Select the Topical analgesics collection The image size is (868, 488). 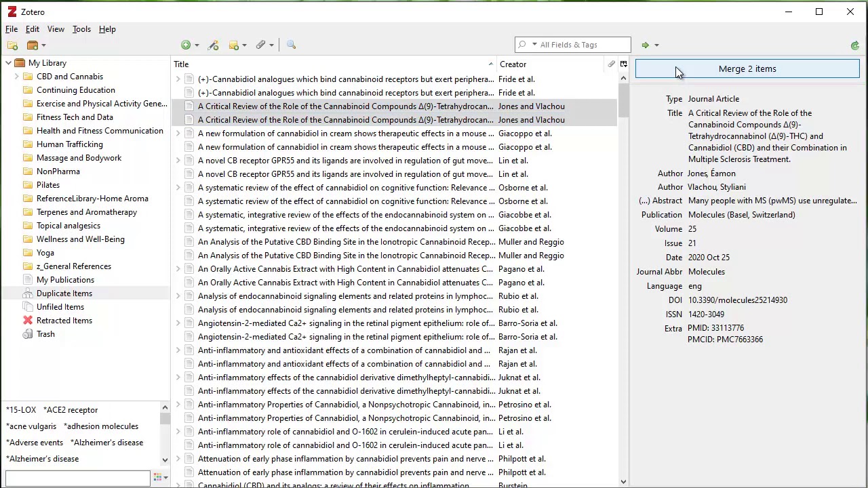click(68, 226)
